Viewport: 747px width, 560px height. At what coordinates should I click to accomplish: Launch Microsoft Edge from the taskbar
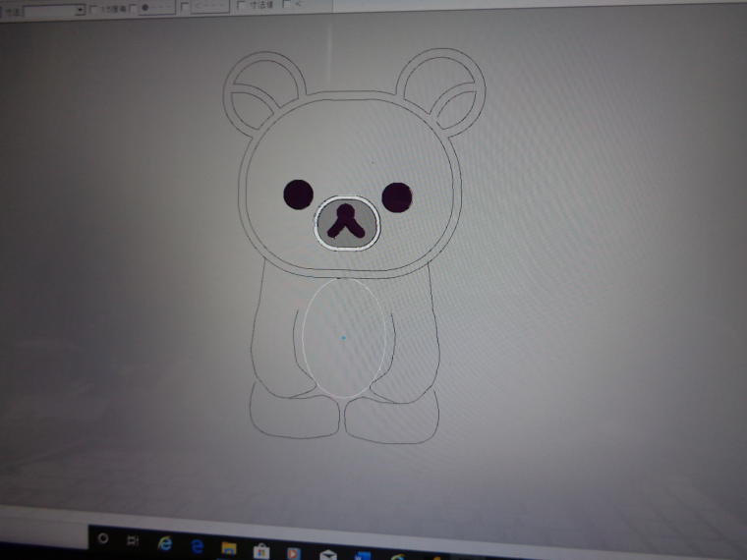click(197, 545)
